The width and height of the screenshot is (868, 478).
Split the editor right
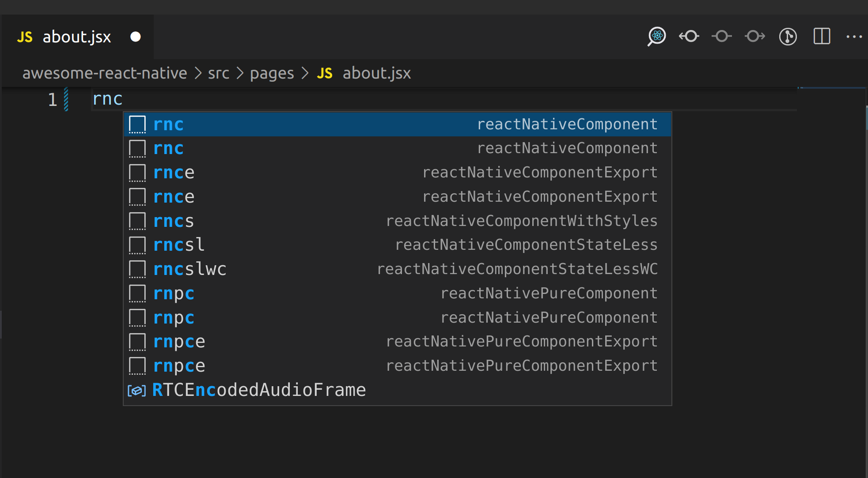pyautogui.click(x=822, y=36)
